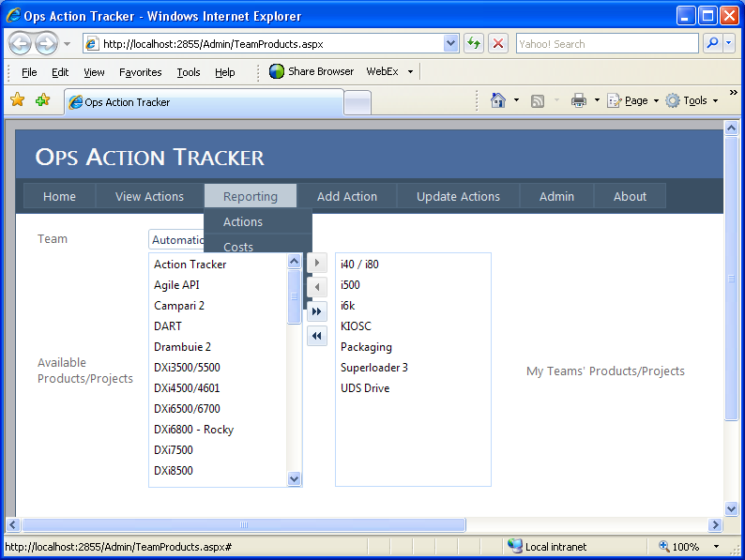This screenshot has width=745, height=560.
Task: Focus the address bar URL field
Action: click(x=272, y=44)
